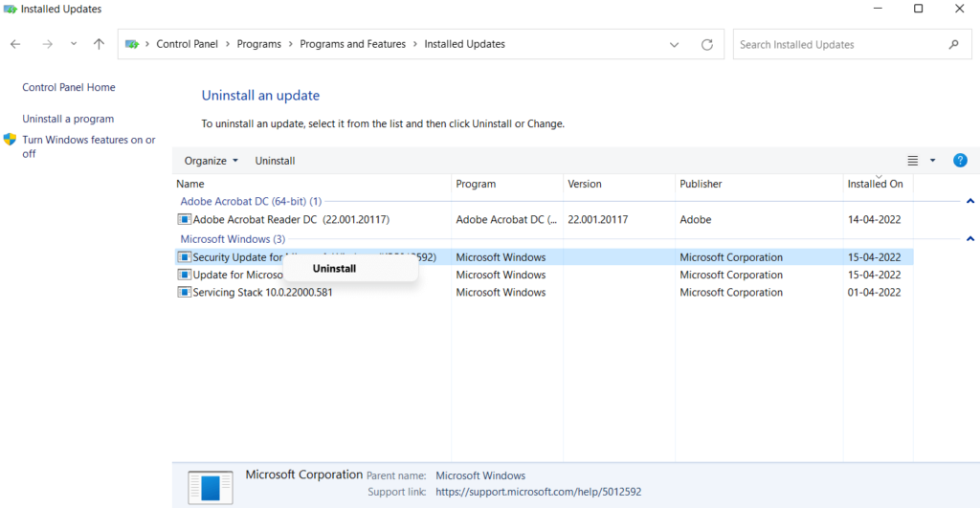Click the Installed Updates title bar icon
Screen dimensions: 980x508
pos(10,10)
